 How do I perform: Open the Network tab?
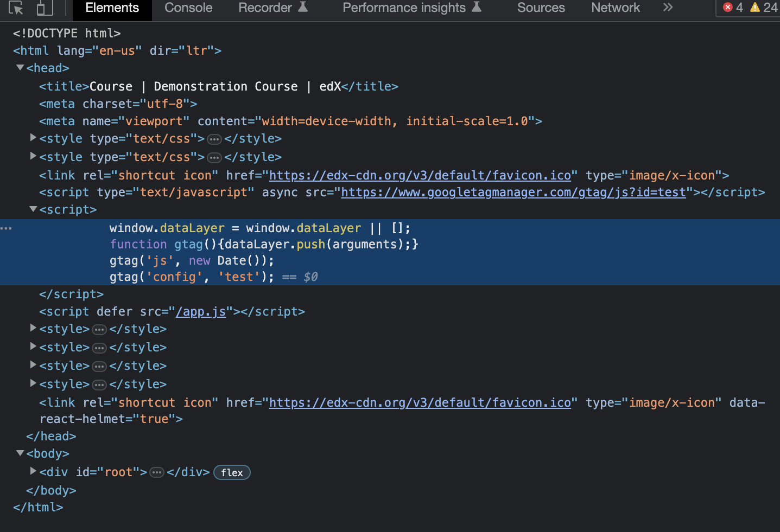click(x=615, y=8)
